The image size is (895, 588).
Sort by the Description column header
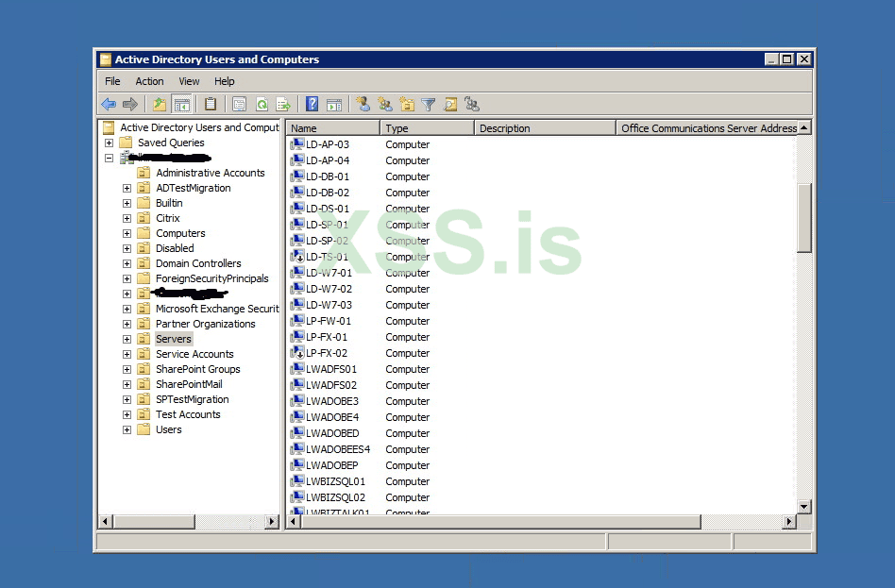click(545, 127)
